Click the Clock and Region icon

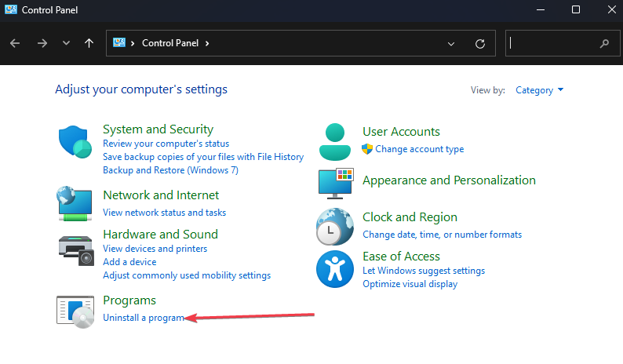tap(335, 227)
